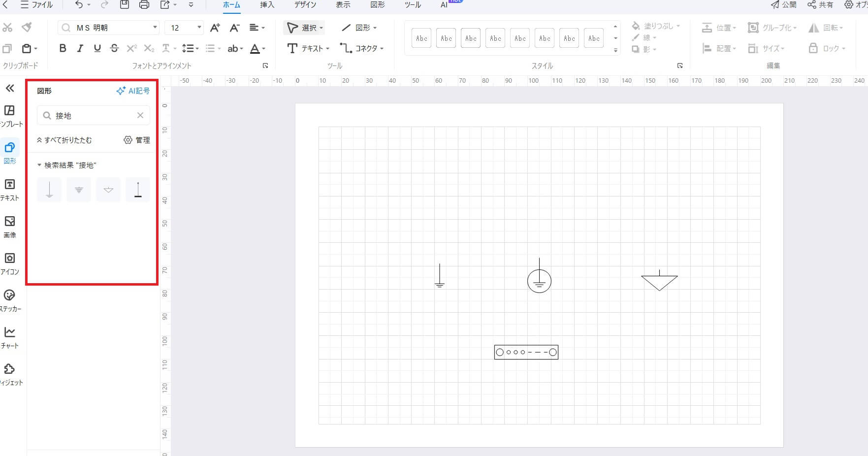Open the ウィジェット sidebar panel
This screenshot has height=456, width=868.
[x=10, y=375]
